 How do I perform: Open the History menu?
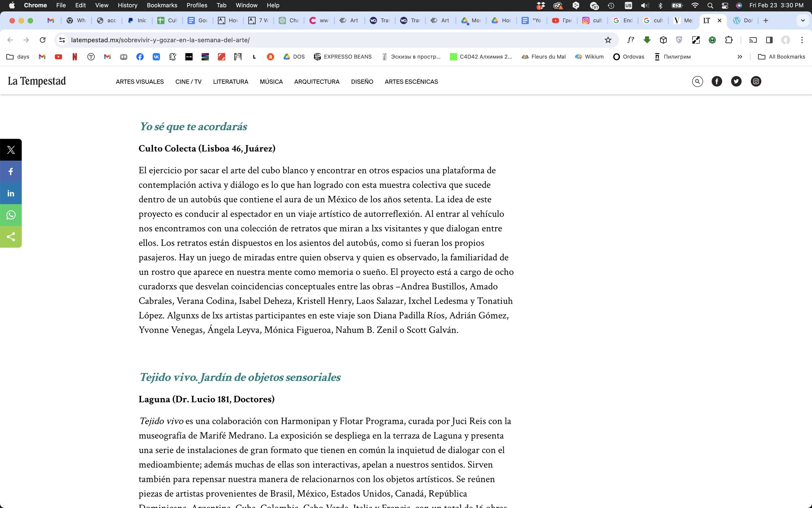click(x=127, y=6)
